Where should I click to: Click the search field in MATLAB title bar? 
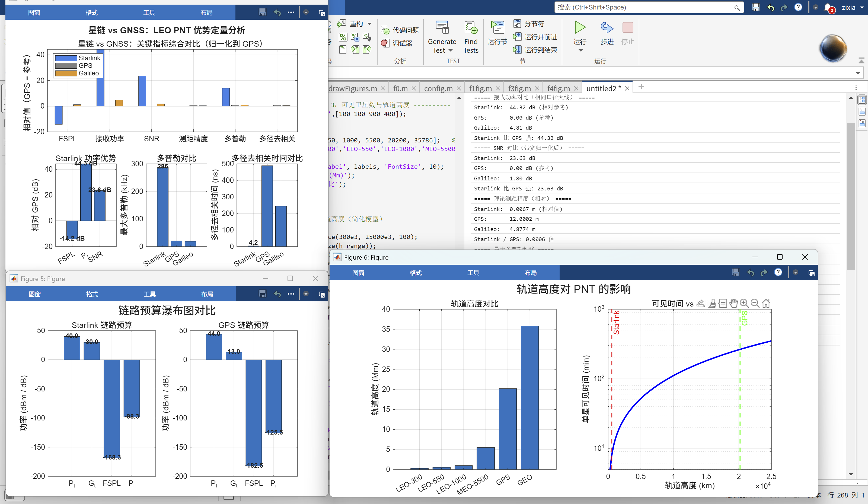649,7
